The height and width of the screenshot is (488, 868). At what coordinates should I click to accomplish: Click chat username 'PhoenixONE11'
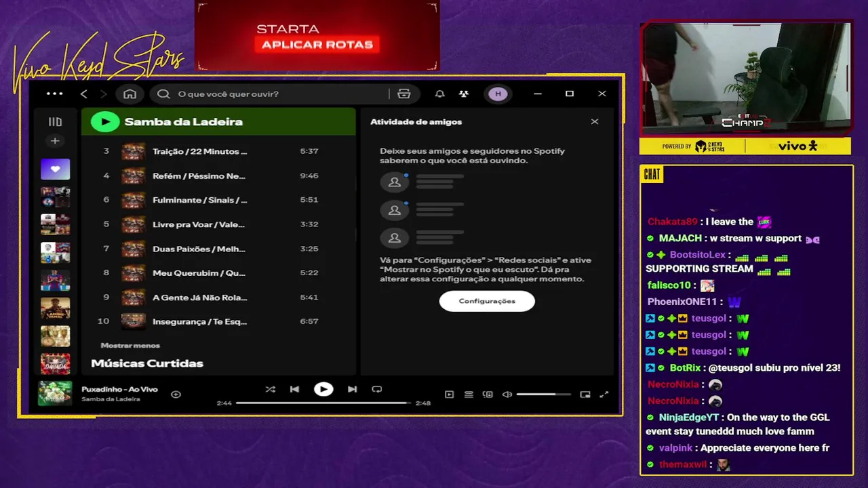coord(682,302)
